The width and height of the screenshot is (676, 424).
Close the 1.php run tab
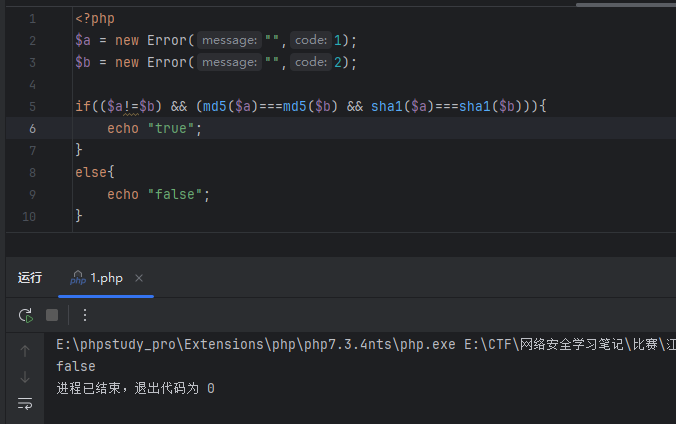pos(139,278)
